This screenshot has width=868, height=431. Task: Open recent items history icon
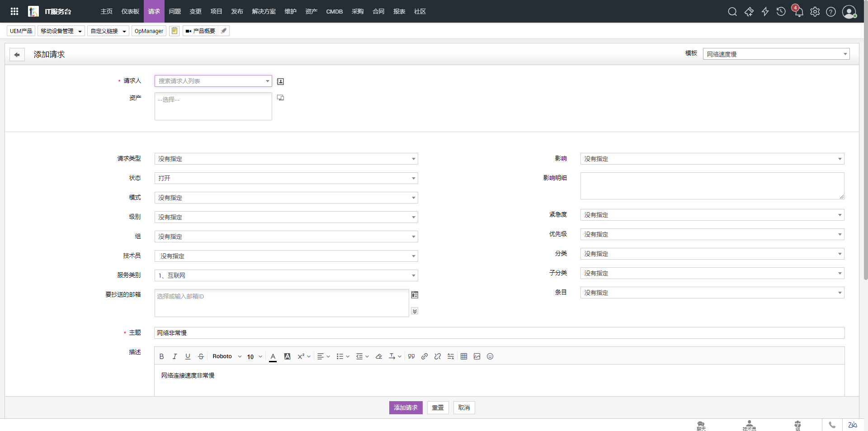tap(781, 12)
